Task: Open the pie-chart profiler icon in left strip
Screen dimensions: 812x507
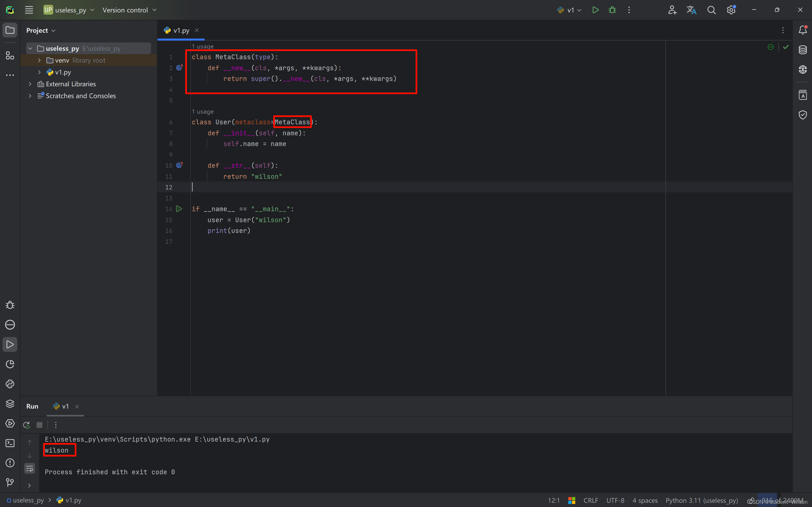Action: click(10, 364)
